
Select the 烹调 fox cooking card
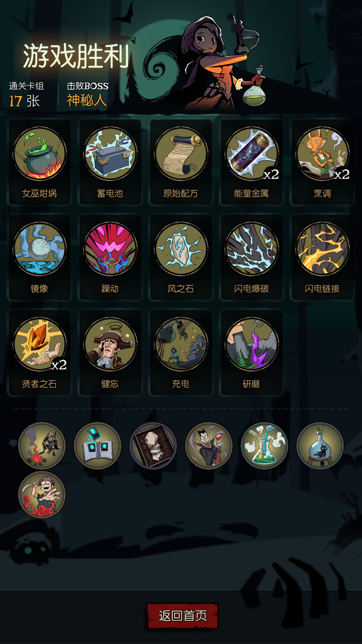pos(322,162)
